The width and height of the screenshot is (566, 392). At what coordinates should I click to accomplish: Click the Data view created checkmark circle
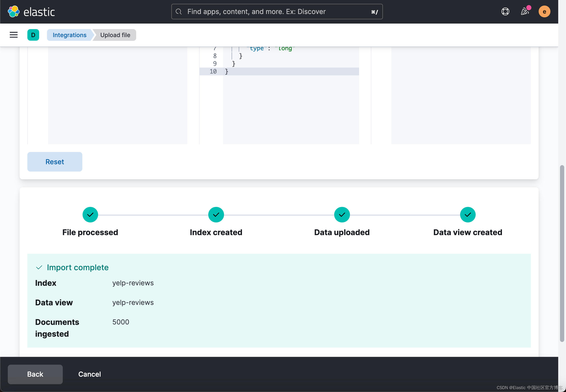point(467,214)
